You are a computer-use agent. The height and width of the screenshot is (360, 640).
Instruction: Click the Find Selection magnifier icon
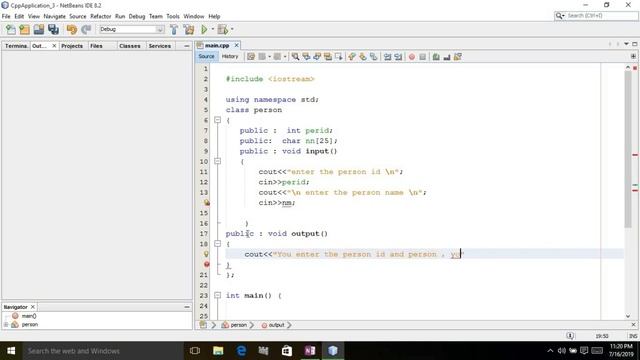point(295,57)
